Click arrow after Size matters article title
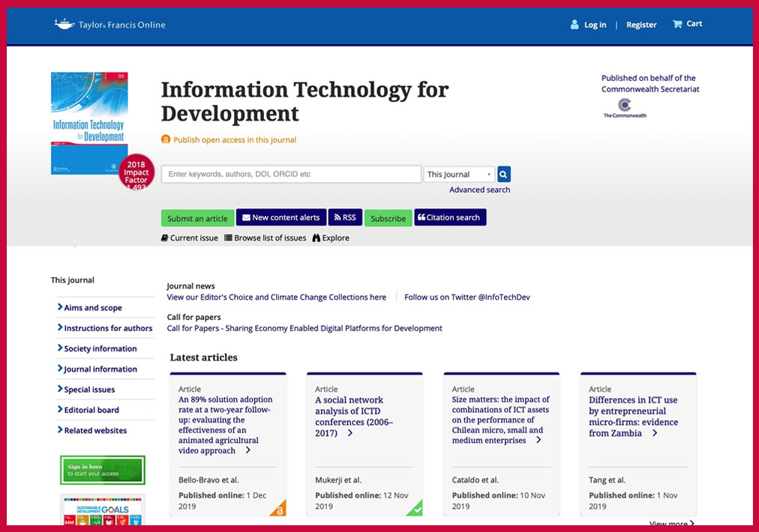Viewport: 759px width, 532px height. point(538,440)
